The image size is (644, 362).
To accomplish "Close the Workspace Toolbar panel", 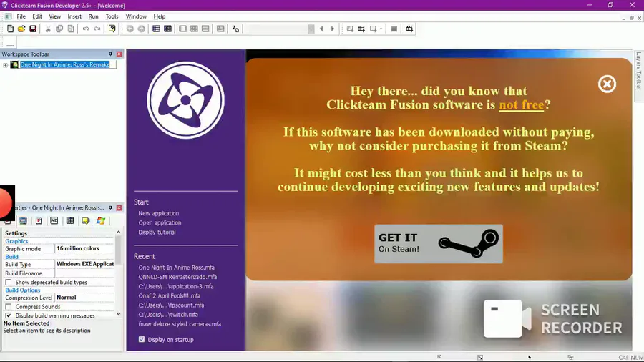I will pyautogui.click(x=119, y=54).
